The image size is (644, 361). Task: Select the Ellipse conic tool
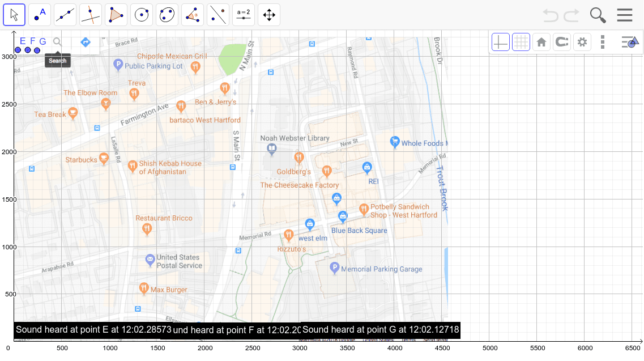click(167, 15)
